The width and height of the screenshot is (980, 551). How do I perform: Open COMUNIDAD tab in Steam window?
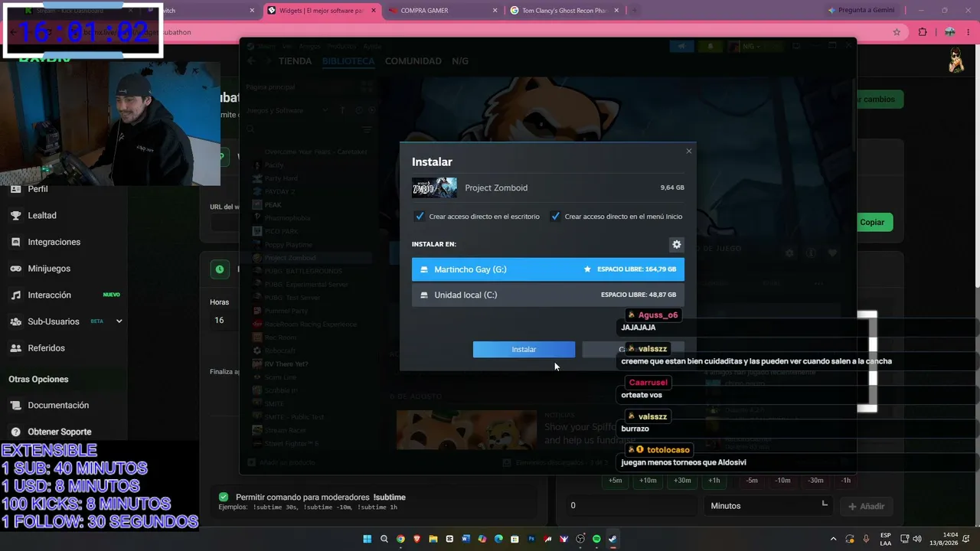pos(413,61)
